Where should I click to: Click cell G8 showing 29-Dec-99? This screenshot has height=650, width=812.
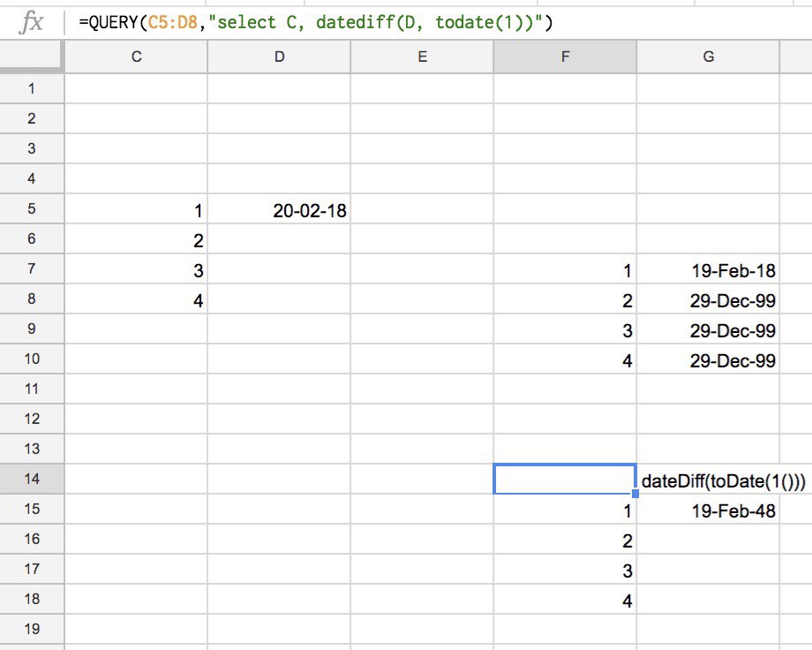[708, 299]
